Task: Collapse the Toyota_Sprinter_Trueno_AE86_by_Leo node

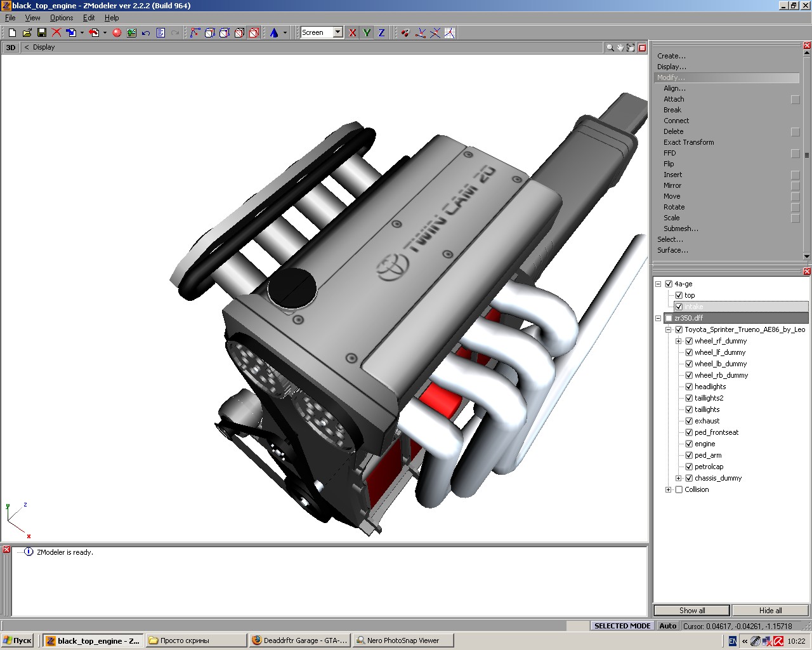Action: point(669,329)
